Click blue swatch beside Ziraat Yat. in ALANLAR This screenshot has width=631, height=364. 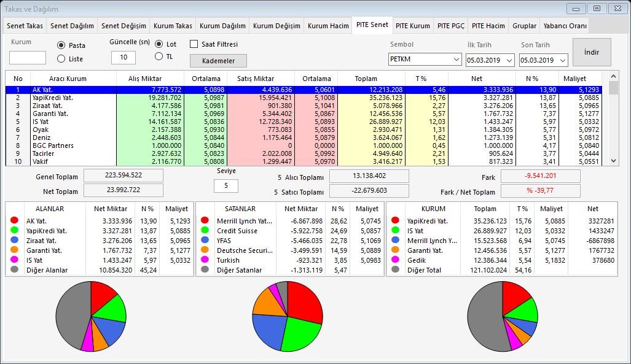click(x=15, y=240)
